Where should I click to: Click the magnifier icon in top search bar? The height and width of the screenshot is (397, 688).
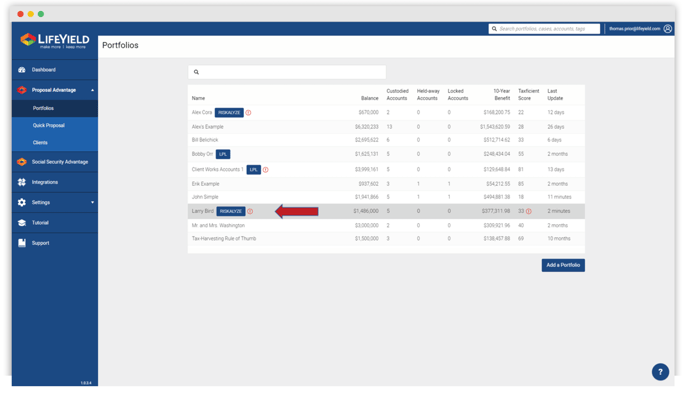pos(494,29)
